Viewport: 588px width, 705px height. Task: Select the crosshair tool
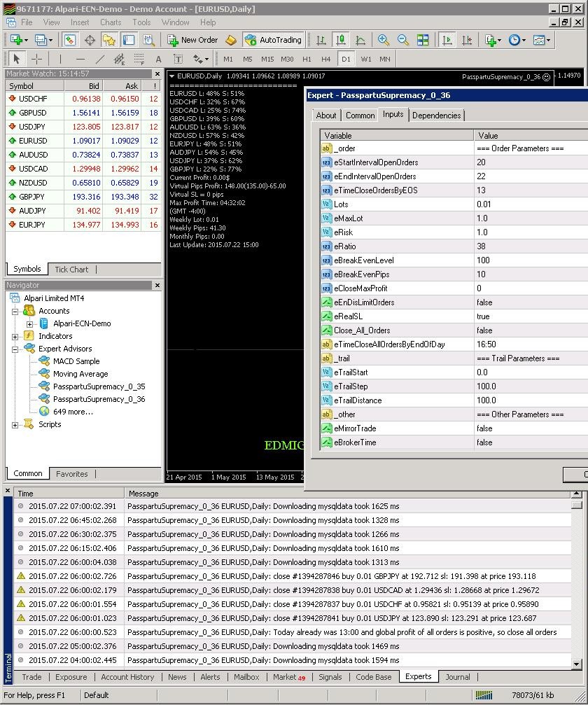coord(37,59)
